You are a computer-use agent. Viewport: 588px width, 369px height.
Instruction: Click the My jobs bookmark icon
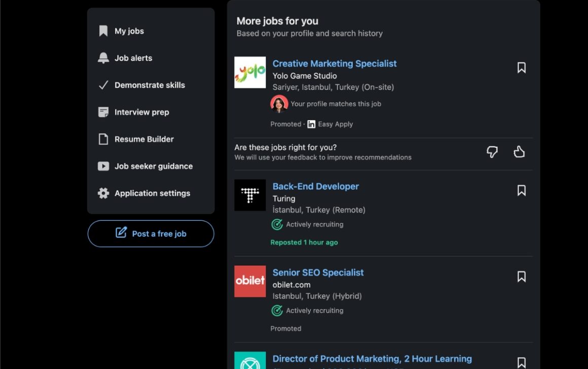[x=103, y=30]
